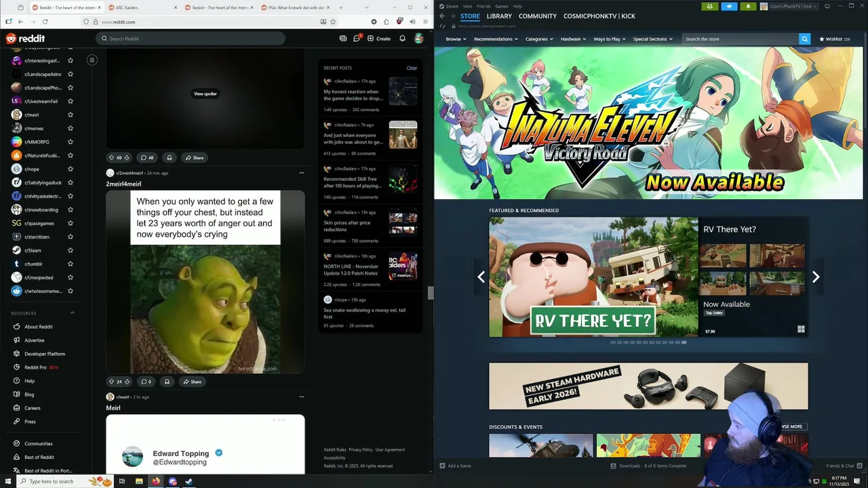Go back in the browser
Screen dimensions: 868x488
(x=20, y=22)
